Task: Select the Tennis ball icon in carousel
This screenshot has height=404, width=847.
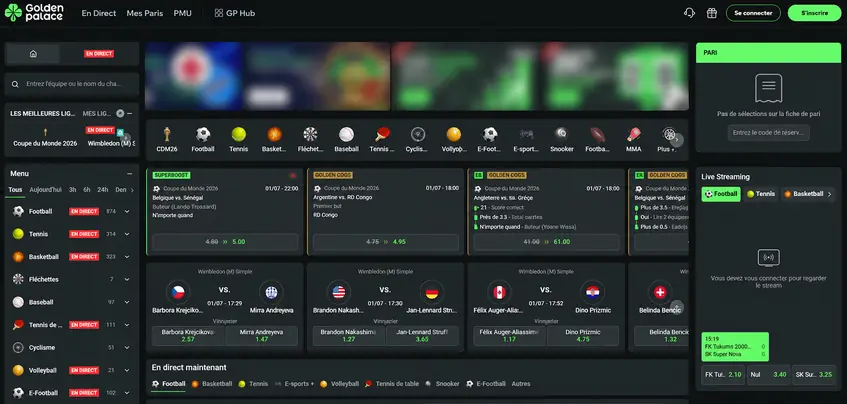Action: point(239,134)
